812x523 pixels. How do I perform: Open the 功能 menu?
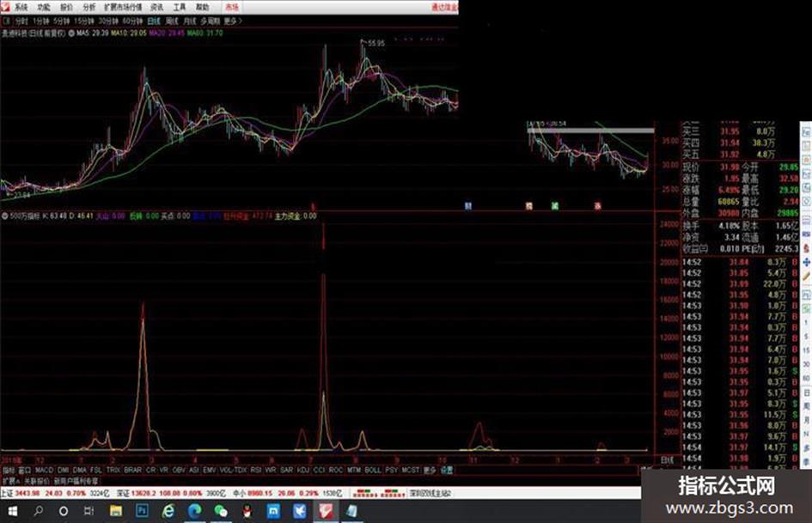click(x=44, y=7)
